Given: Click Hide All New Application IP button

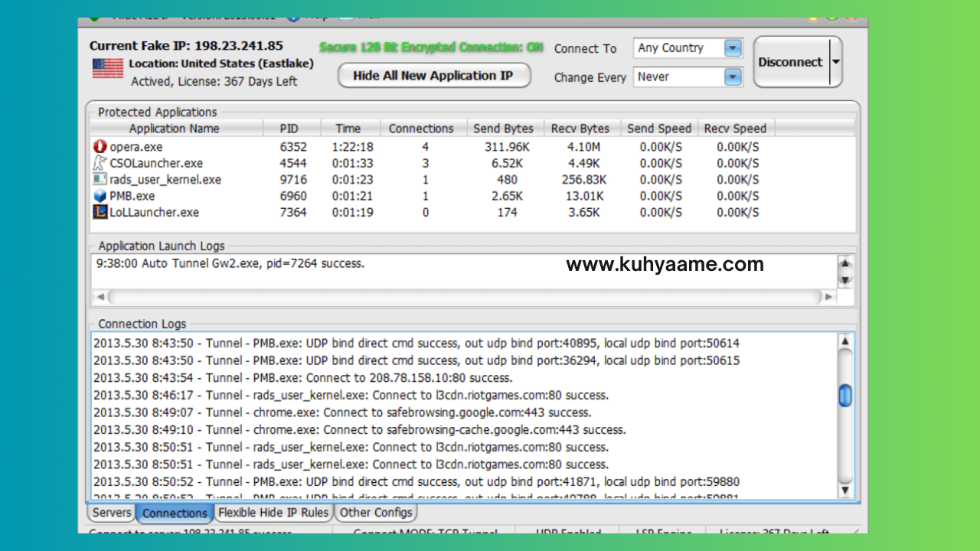Looking at the screenshot, I should [434, 76].
